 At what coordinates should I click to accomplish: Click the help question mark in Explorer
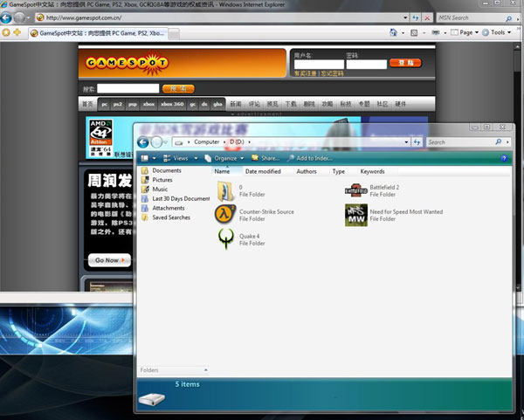(504, 158)
